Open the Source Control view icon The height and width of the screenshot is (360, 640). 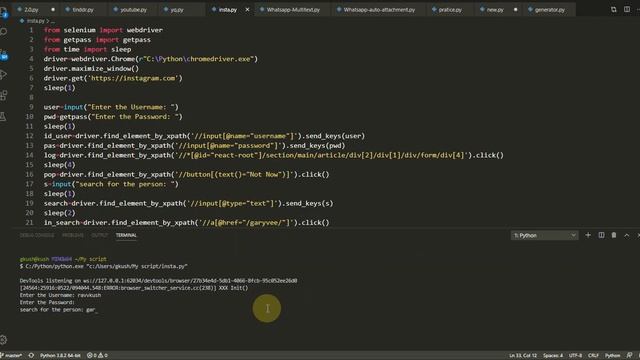tap(4, 55)
